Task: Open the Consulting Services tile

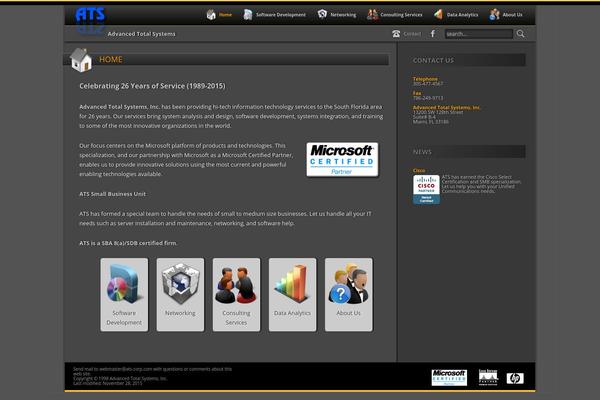Action: pyautogui.click(x=236, y=294)
